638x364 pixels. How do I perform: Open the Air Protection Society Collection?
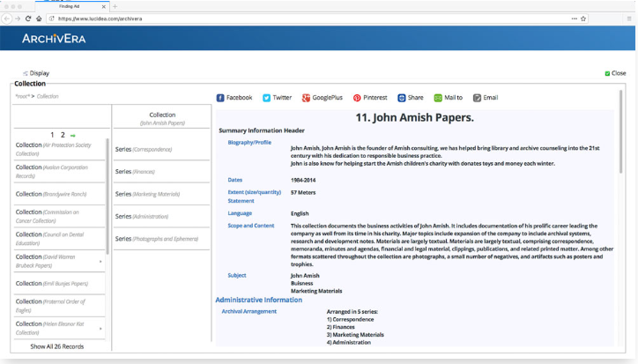click(59, 149)
